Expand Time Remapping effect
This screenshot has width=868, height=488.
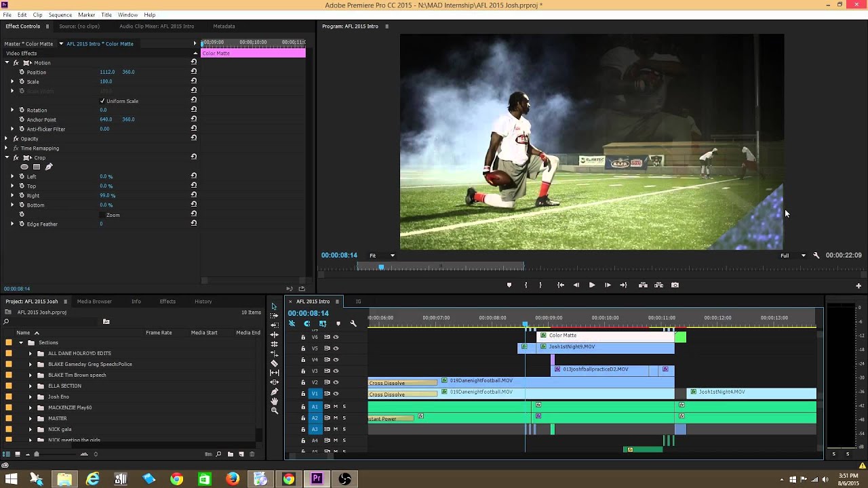7,148
